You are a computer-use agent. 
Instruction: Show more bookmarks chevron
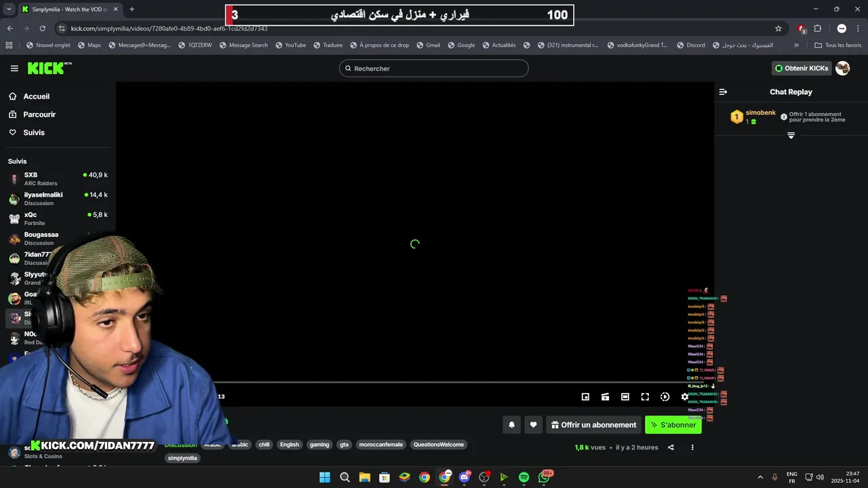[x=796, y=45]
